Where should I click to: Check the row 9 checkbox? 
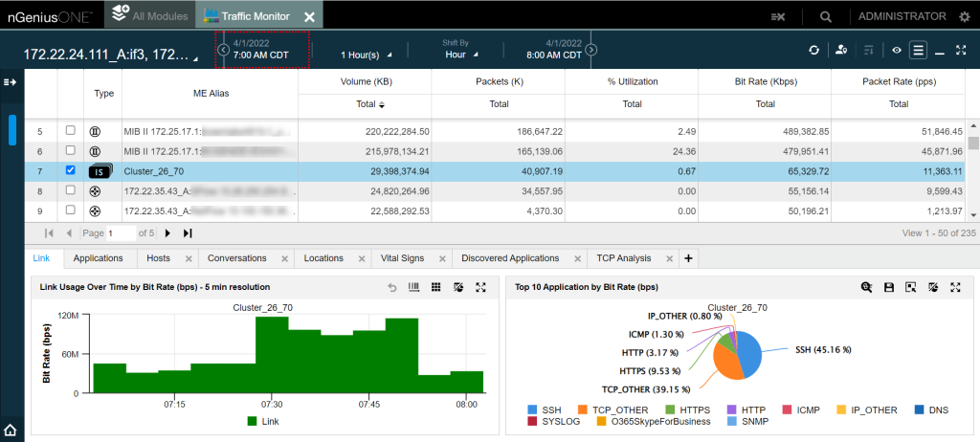click(x=71, y=209)
